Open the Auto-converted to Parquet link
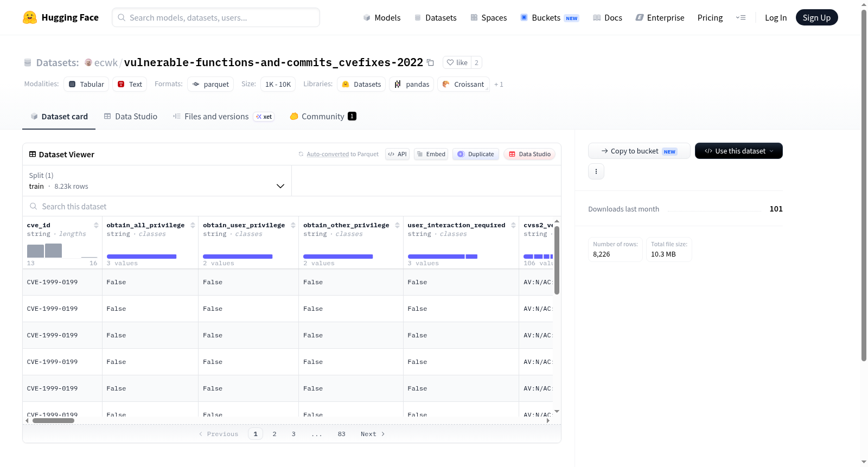 coord(342,154)
